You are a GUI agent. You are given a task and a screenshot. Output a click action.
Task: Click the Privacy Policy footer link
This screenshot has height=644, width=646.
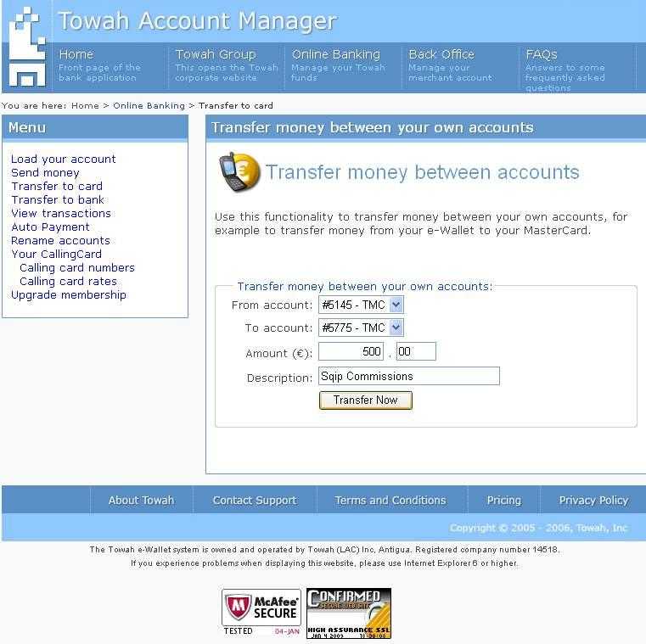593,500
